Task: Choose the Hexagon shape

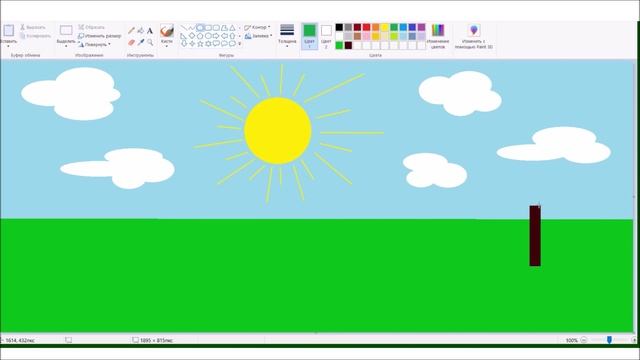Action: pos(208,36)
